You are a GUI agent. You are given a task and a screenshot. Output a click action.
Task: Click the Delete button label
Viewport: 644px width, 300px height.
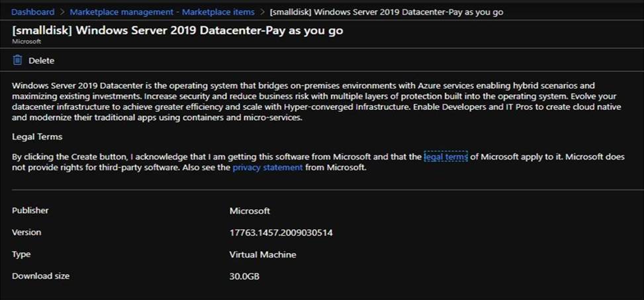(41, 61)
